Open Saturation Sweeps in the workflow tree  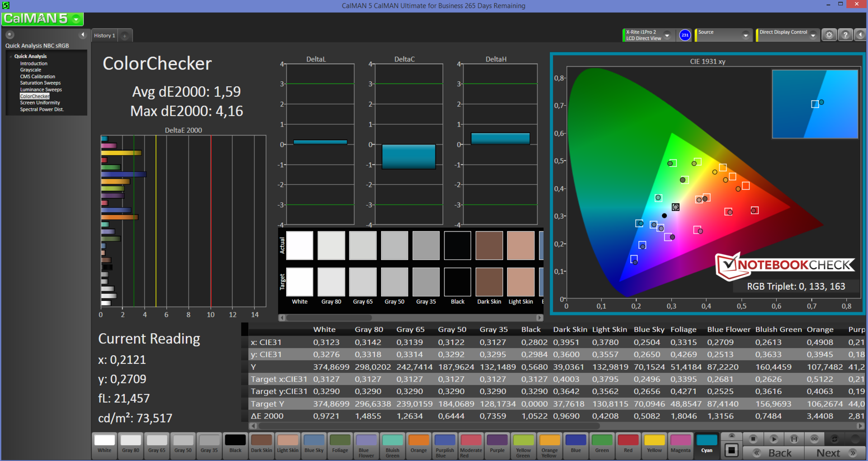click(x=40, y=83)
